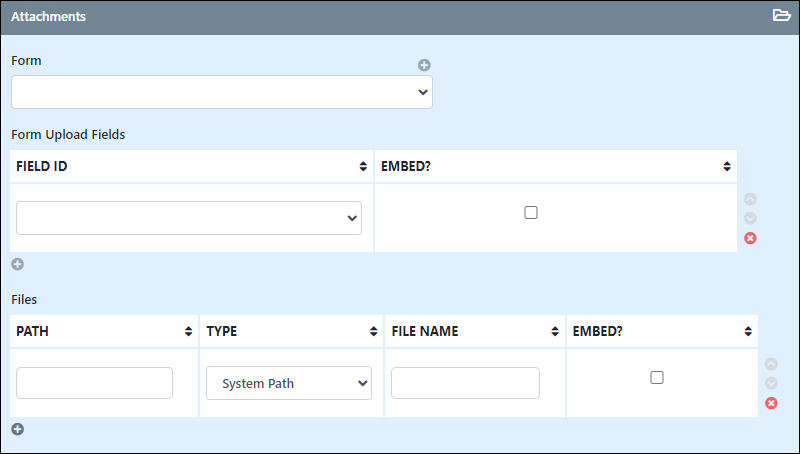Add a new Form Upload Fields row
The width and height of the screenshot is (800, 454).
point(18,264)
